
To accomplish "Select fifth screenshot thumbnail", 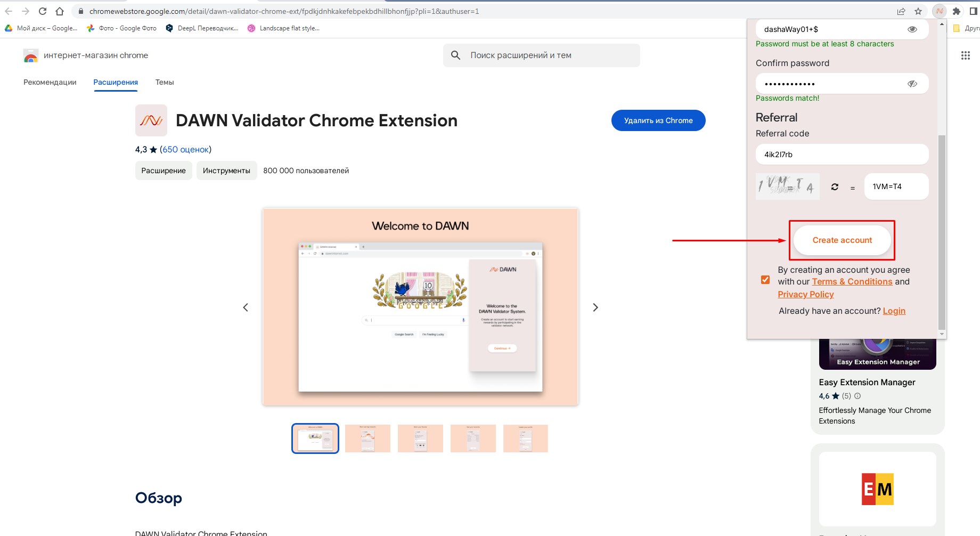I will [x=526, y=438].
